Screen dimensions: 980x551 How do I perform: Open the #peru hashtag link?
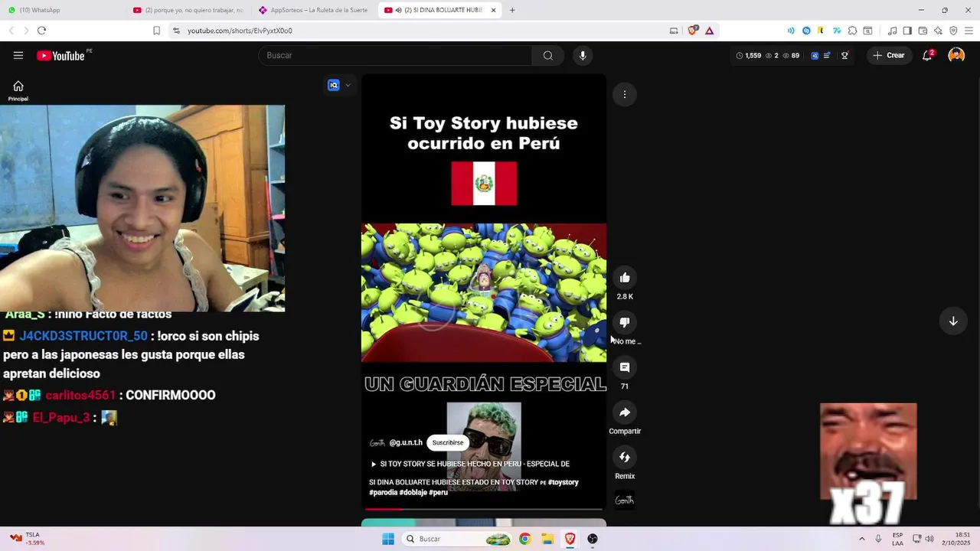tap(439, 492)
